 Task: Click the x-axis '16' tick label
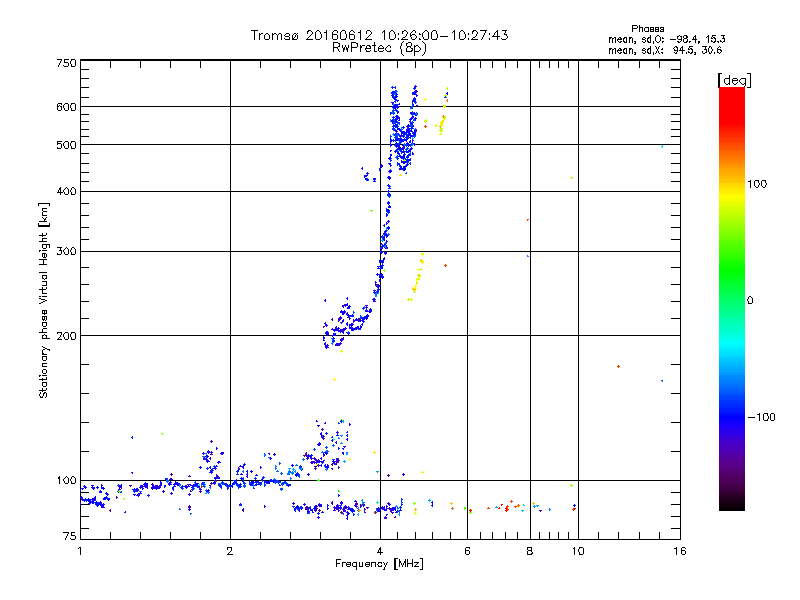680,551
